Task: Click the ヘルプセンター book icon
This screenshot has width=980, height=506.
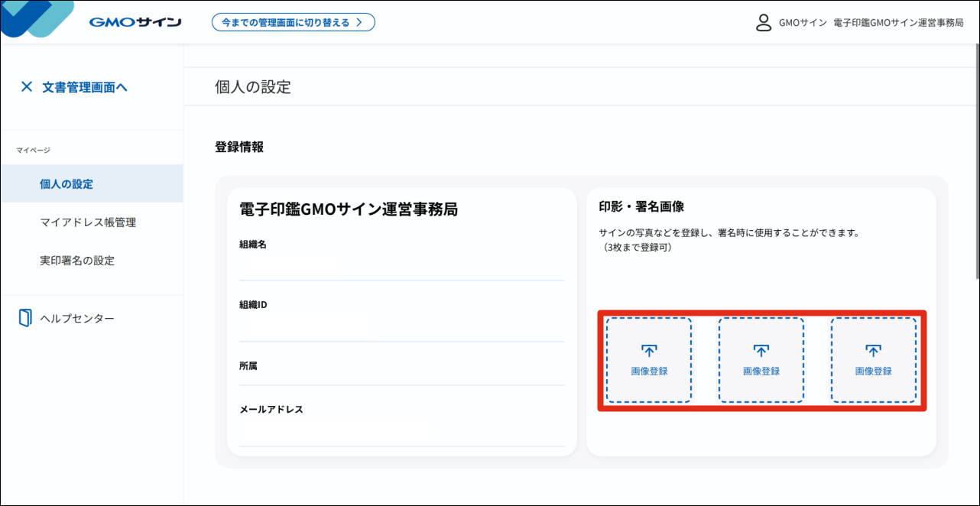Action: pyautogui.click(x=24, y=317)
